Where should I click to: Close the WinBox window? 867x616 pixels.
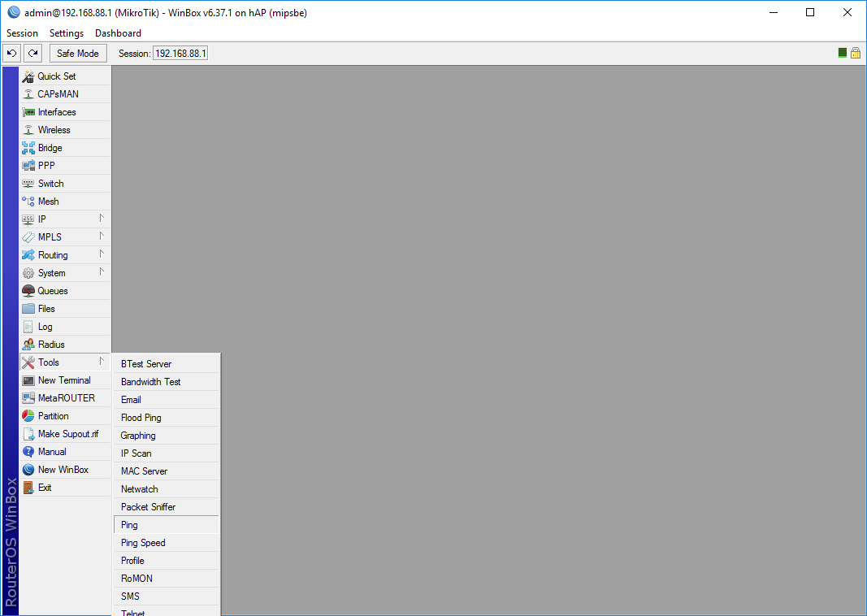847,12
